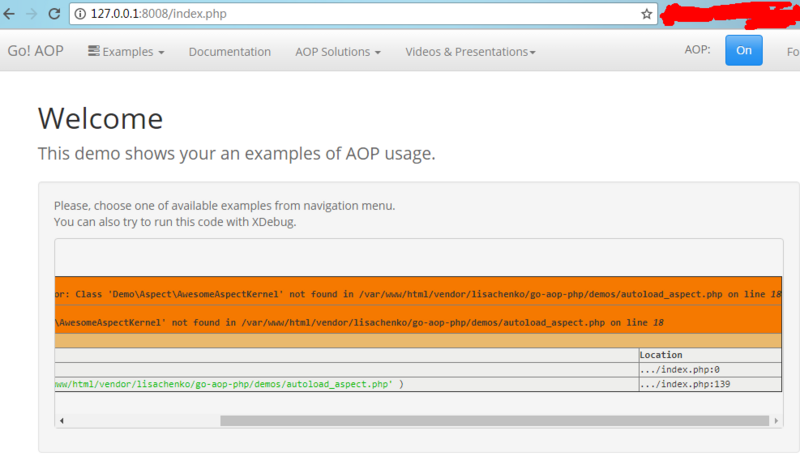Click the Welcome heading text
This screenshot has height=469, width=800.
100,118
